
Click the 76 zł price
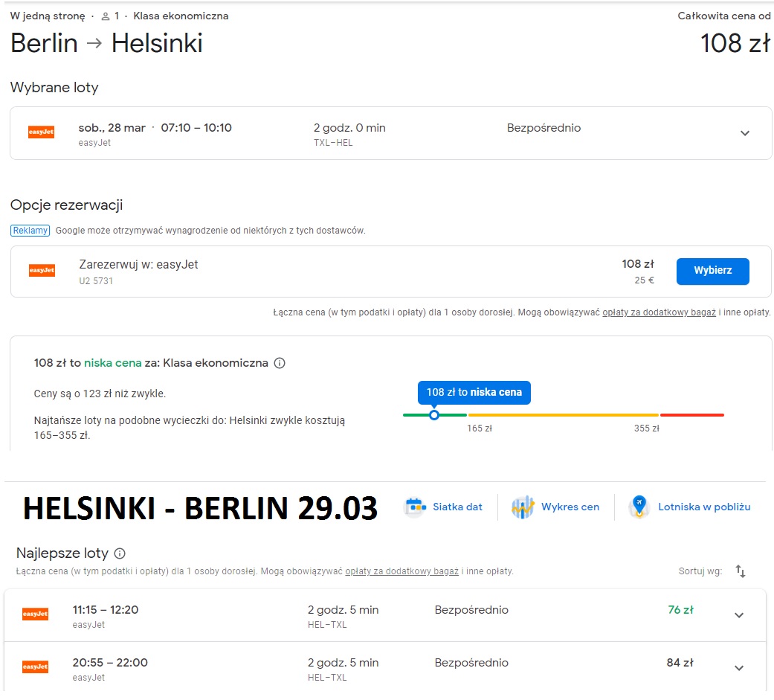[681, 610]
